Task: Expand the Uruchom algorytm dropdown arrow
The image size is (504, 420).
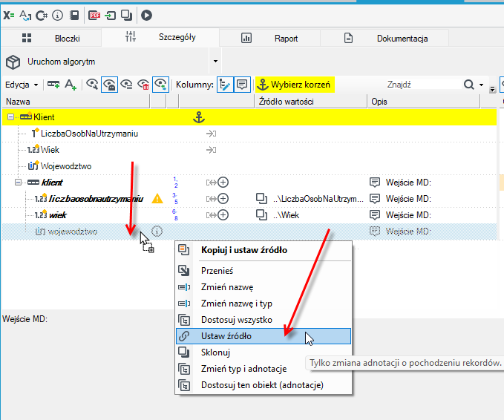Action: click(x=215, y=62)
